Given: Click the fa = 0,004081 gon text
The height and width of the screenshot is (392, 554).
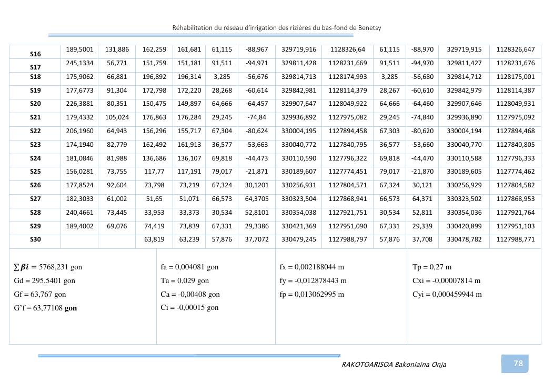Looking at the screenshot, I should click(x=189, y=267).
